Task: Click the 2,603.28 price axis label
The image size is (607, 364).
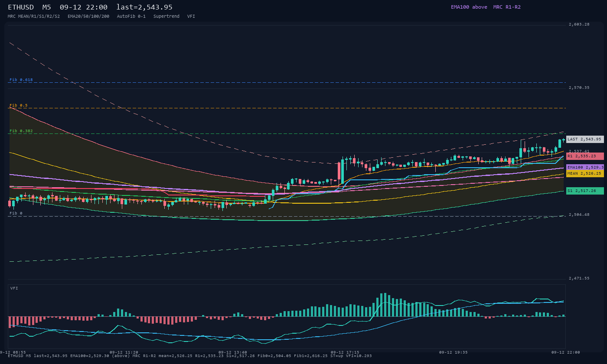Action: (579, 24)
